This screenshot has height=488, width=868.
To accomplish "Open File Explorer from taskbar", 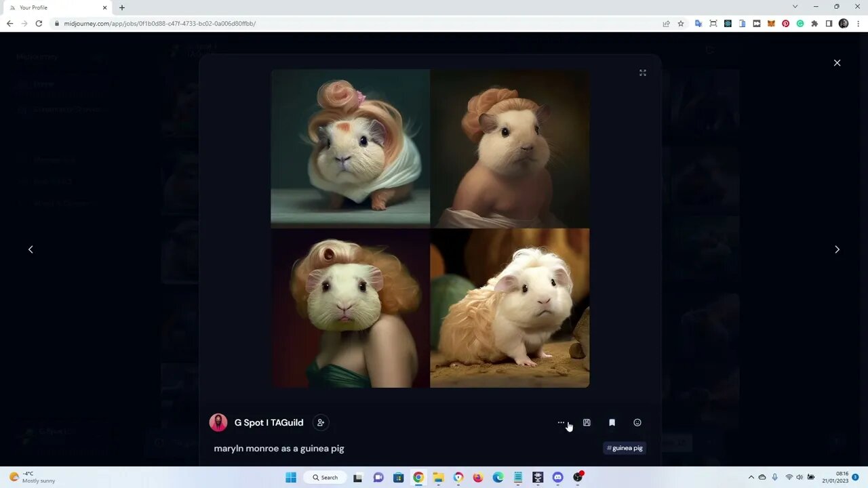I will (x=438, y=477).
